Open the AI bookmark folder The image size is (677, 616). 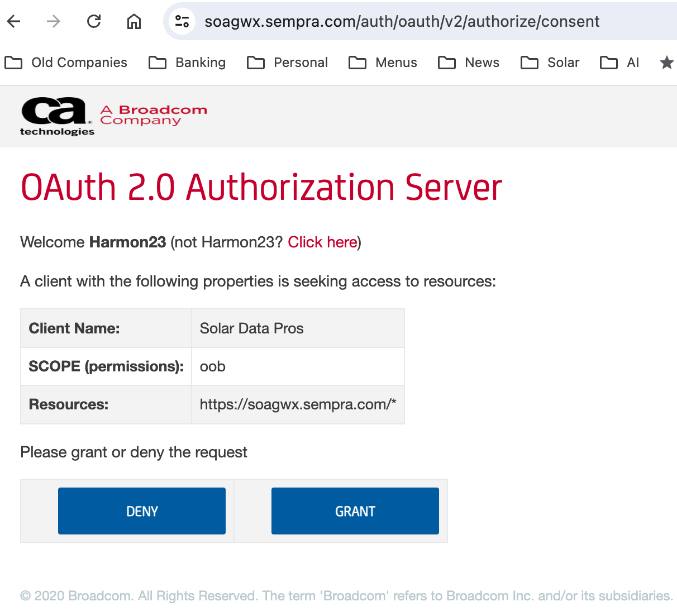[619, 63]
